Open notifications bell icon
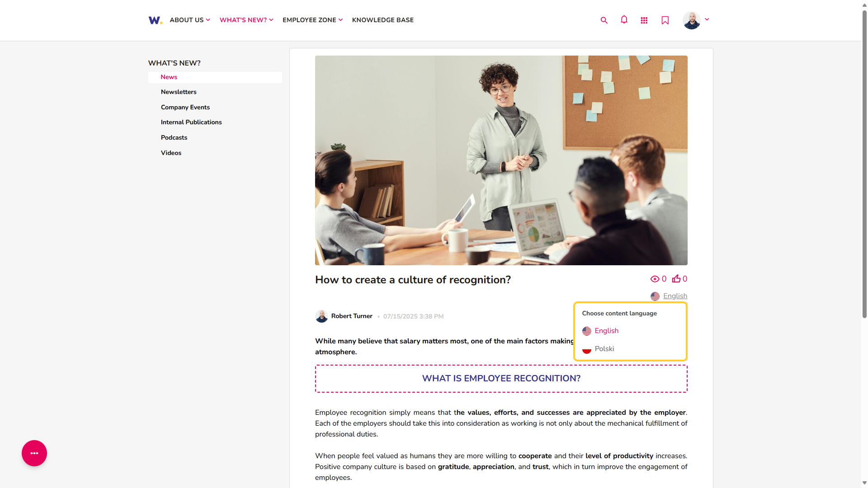The width and height of the screenshot is (868, 488). (624, 20)
